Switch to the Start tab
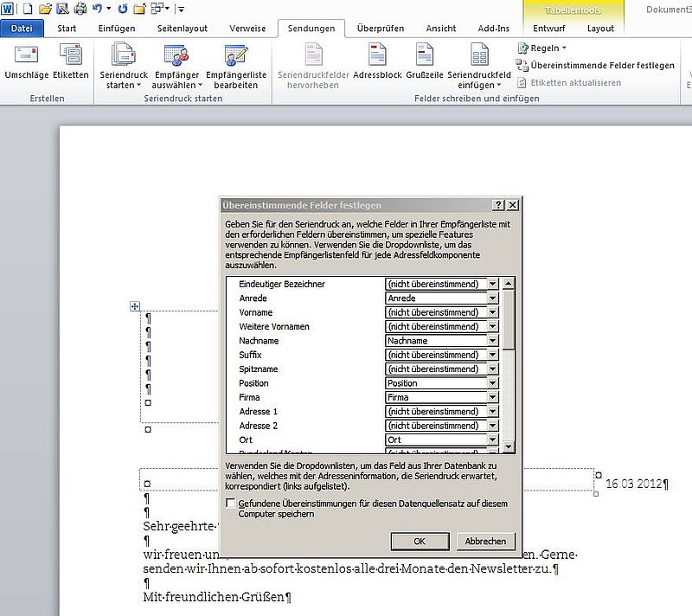Image resolution: width=692 pixels, height=616 pixels. [67, 29]
